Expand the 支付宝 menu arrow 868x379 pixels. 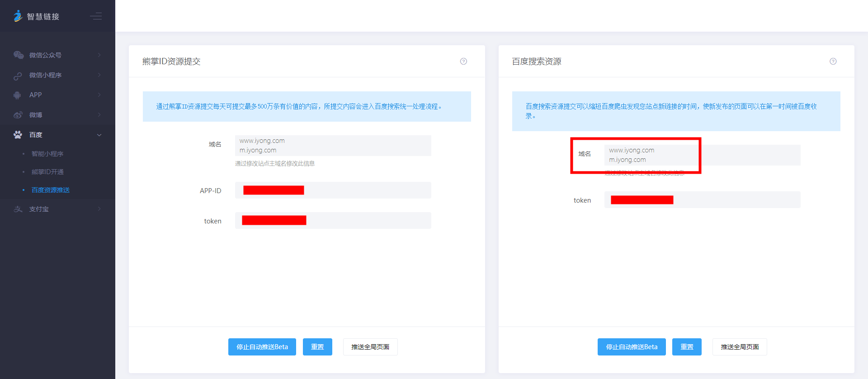(x=99, y=209)
